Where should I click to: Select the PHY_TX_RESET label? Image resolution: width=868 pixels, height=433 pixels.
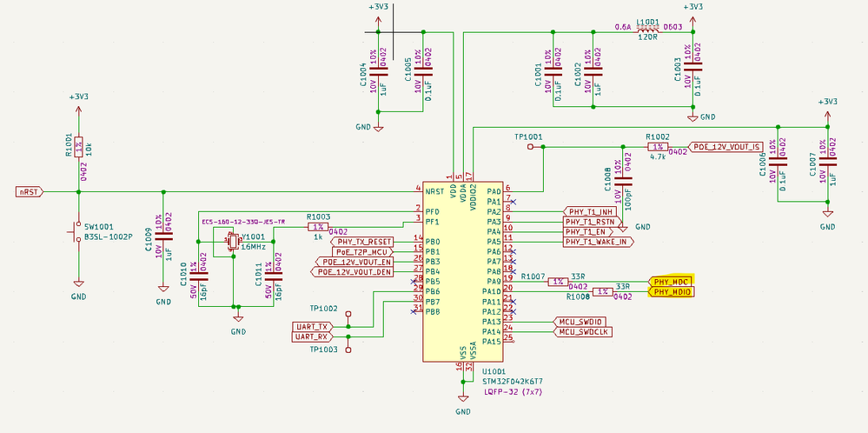(x=362, y=242)
